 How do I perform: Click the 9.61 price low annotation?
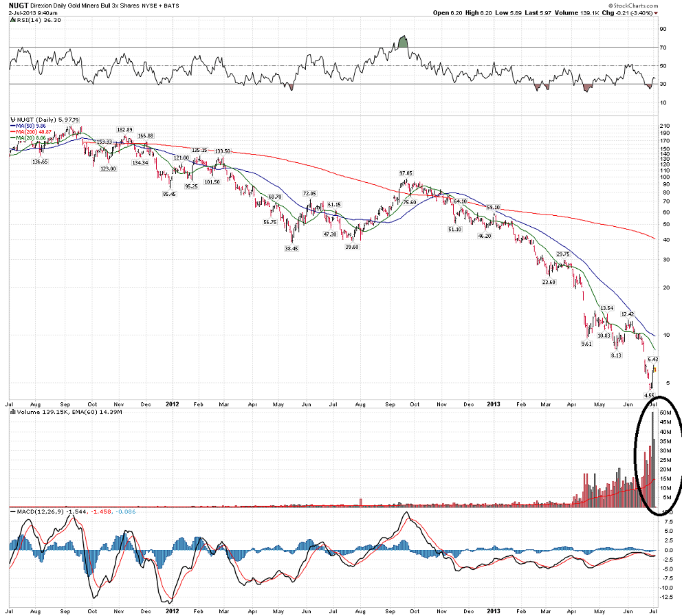coord(586,344)
